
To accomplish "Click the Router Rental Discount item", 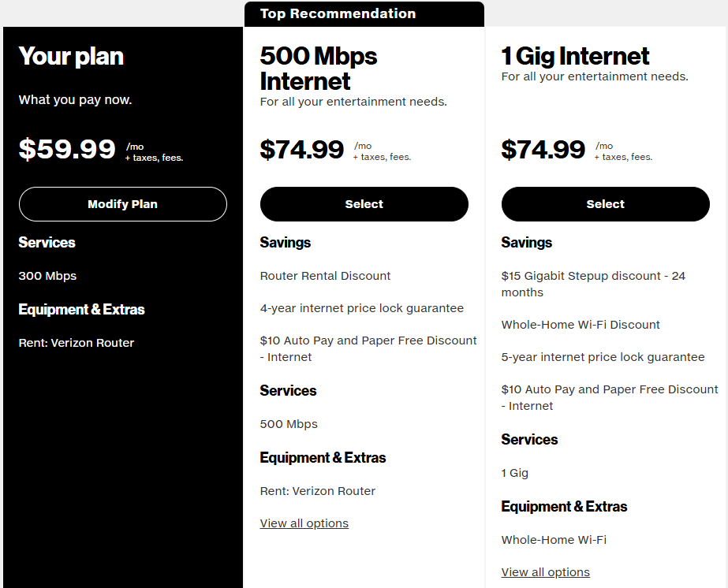I will point(325,276).
